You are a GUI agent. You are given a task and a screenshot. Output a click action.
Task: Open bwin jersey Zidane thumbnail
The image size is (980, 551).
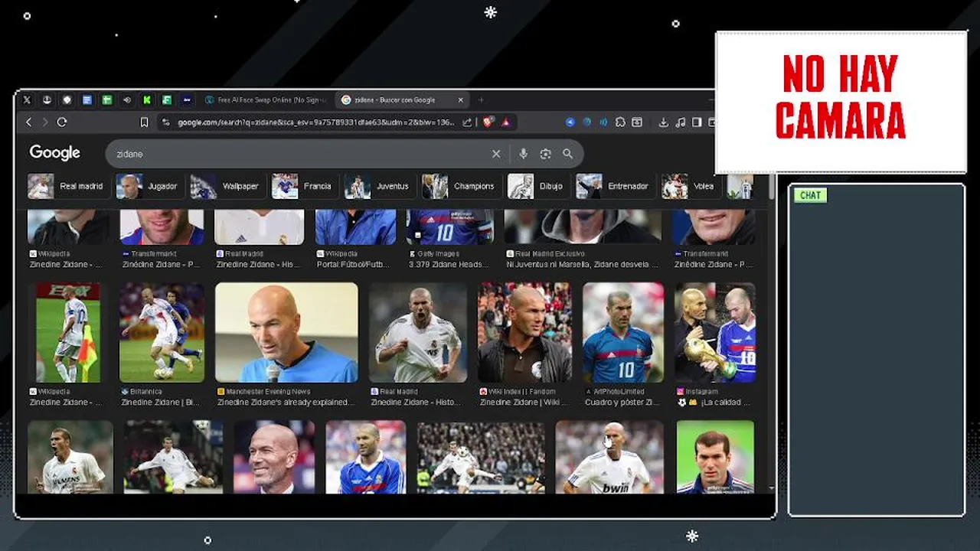tap(609, 457)
